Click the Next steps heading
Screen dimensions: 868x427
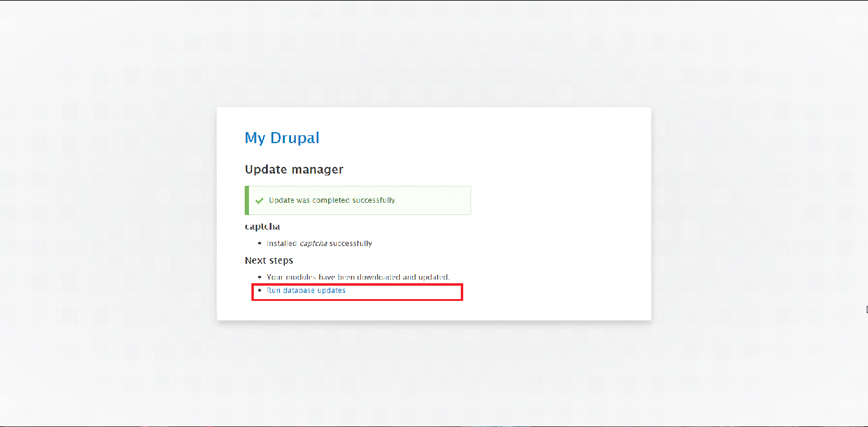(268, 260)
